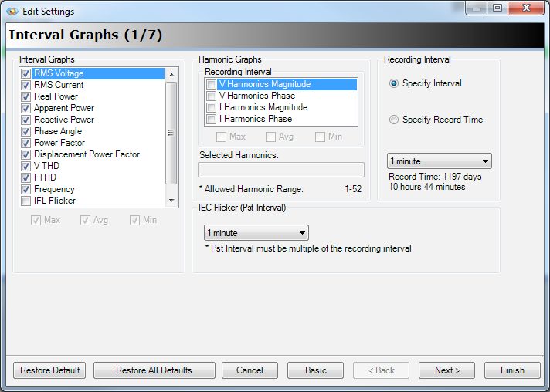Click the Interval Graphs Min checkbox
Viewport: 550px width, 392px height.
tap(134, 221)
